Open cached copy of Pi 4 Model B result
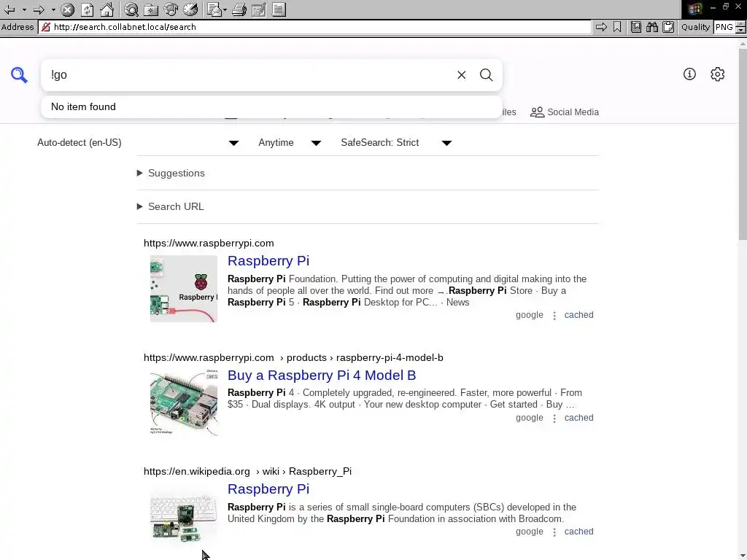 coord(578,418)
